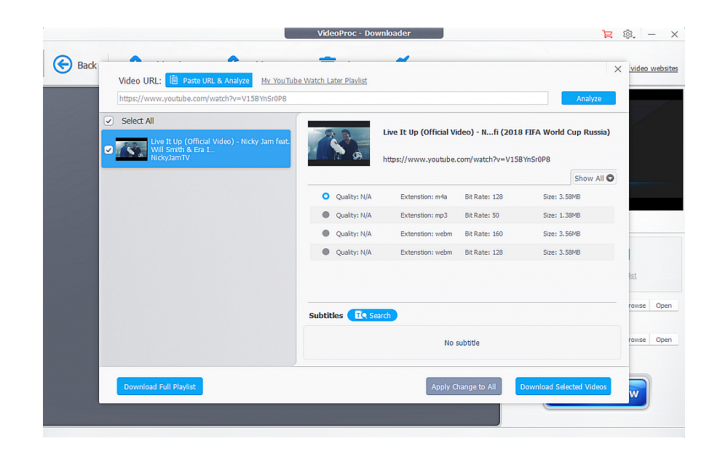Image resolution: width=728 pixels, height=465 pixels.
Task: Click the Live It Up video title text
Action: point(496,132)
